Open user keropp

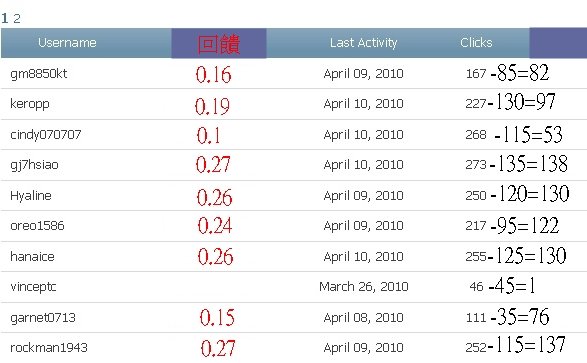(x=30, y=104)
